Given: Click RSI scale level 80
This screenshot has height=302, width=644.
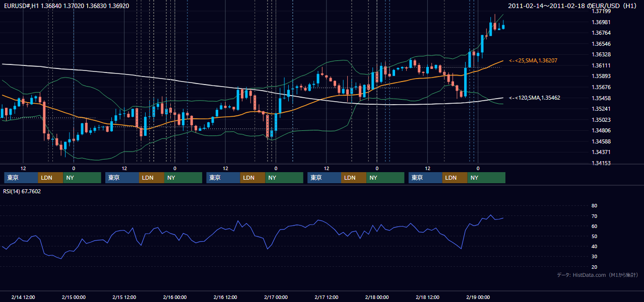Looking at the screenshot, I should coord(594,206).
